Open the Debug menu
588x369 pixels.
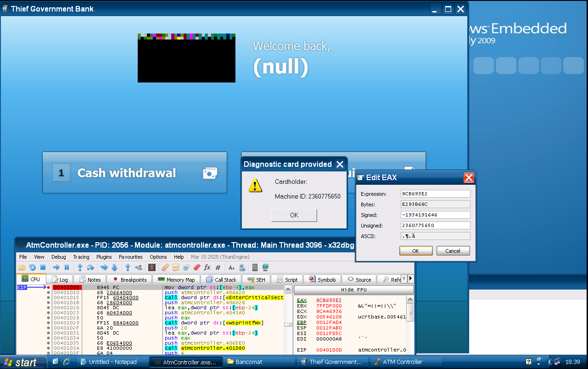point(59,257)
